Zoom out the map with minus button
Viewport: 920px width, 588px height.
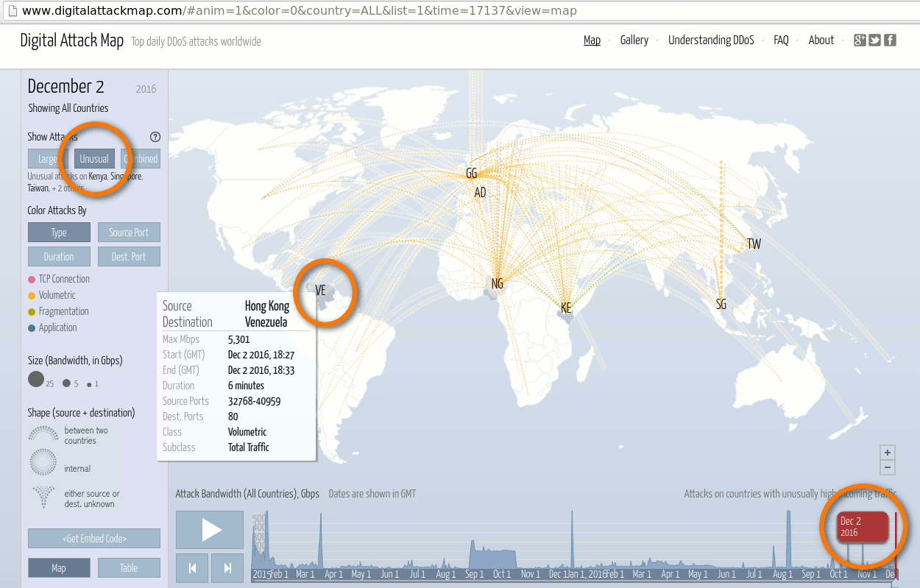tap(888, 467)
